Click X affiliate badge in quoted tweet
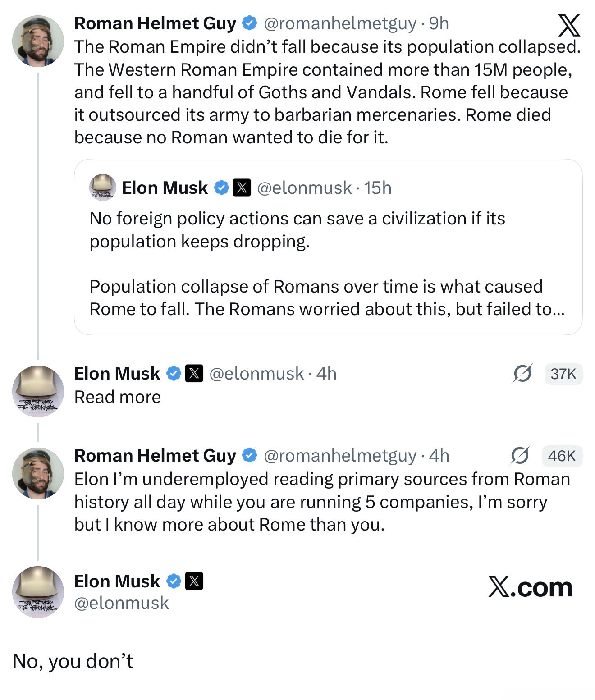The image size is (595, 700). pos(242,187)
